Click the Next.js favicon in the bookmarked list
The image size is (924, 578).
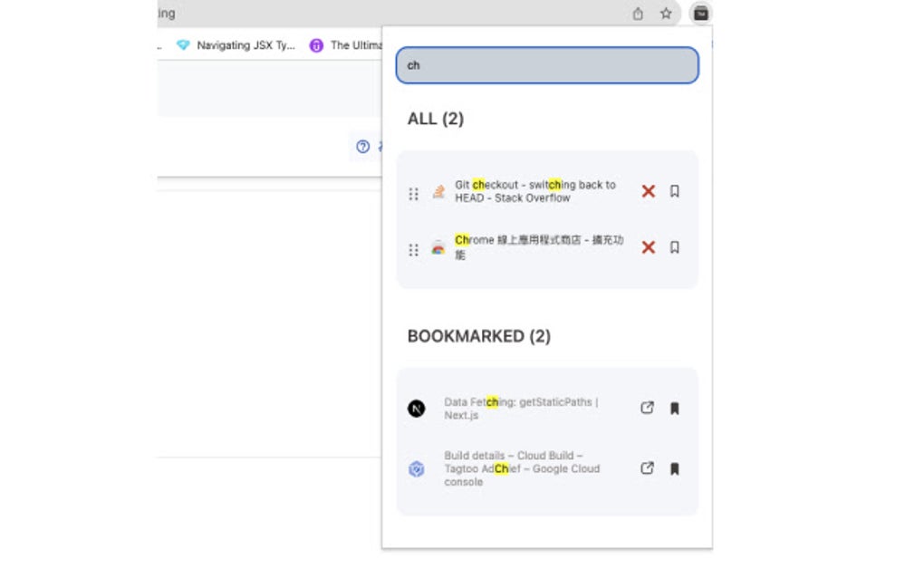point(416,408)
